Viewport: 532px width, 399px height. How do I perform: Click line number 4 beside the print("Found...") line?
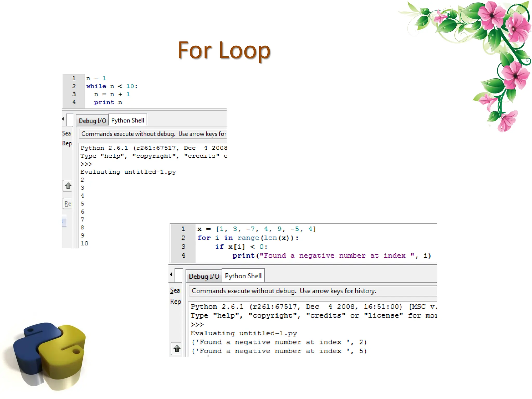tap(183, 256)
